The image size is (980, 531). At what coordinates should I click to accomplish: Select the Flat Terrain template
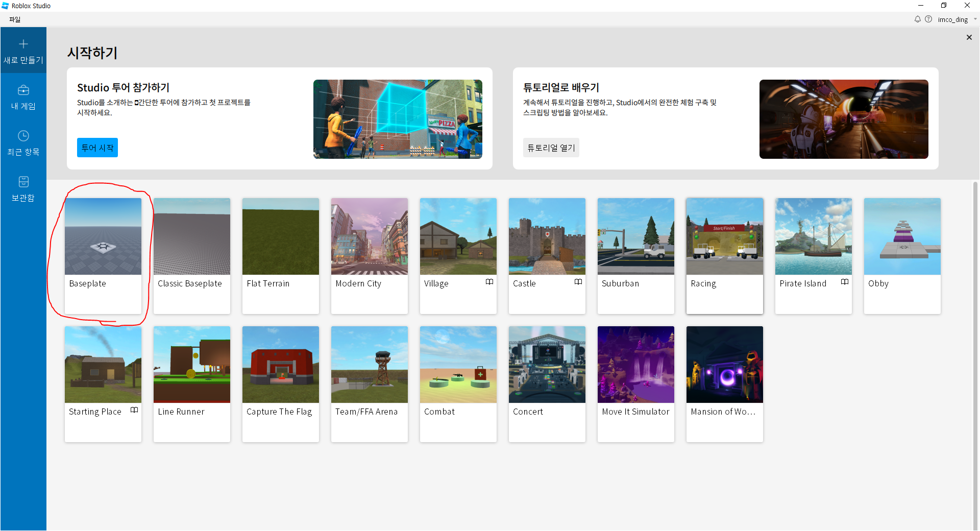point(281,256)
